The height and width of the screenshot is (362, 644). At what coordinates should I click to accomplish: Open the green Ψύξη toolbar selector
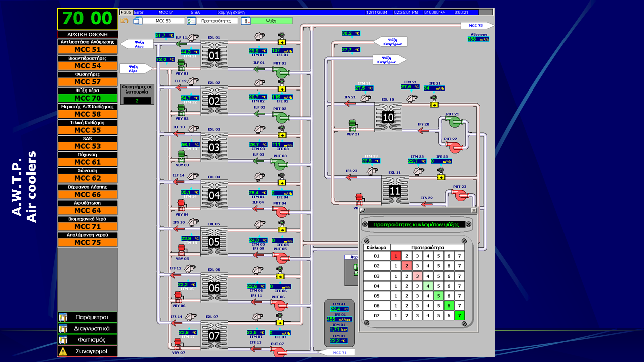(x=271, y=21)
